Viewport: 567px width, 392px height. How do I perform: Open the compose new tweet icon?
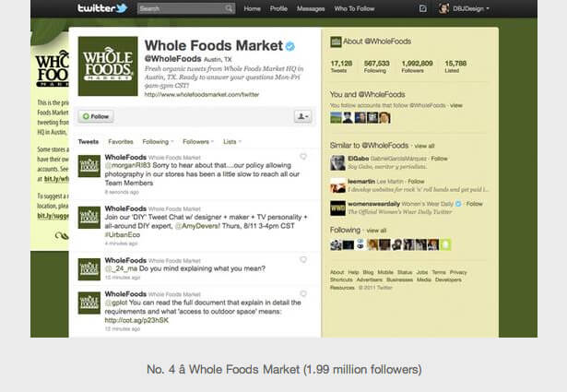pos(422,8)
